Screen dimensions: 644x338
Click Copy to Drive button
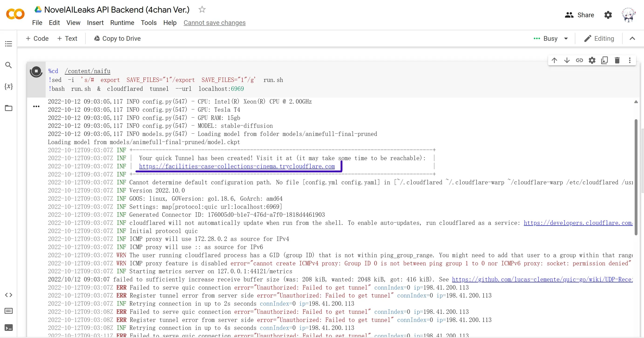(117, 38)
